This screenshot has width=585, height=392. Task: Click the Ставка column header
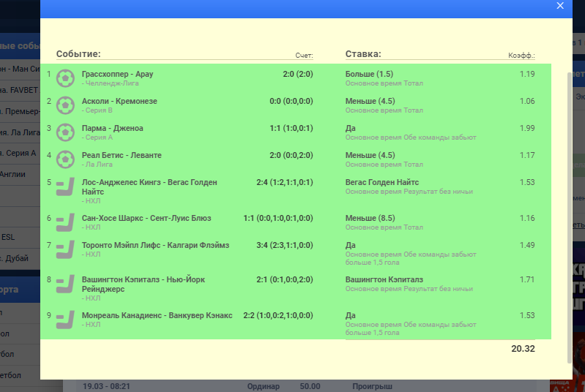coord(362,54)
